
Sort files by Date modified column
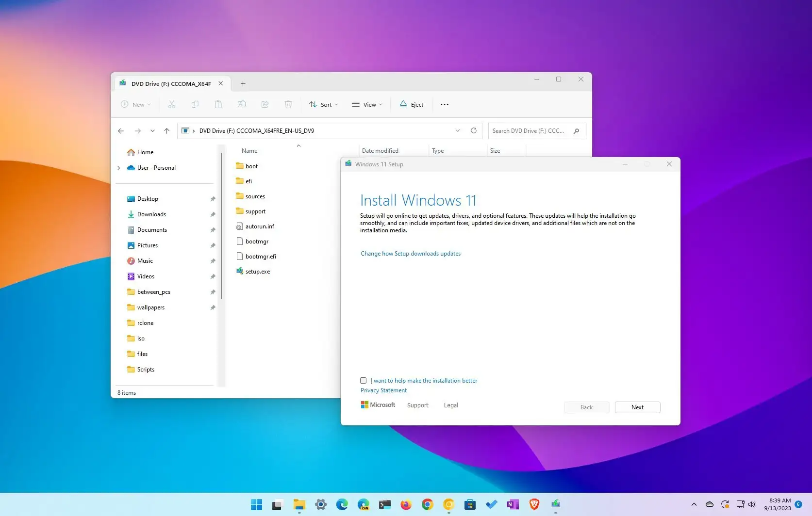380,151
